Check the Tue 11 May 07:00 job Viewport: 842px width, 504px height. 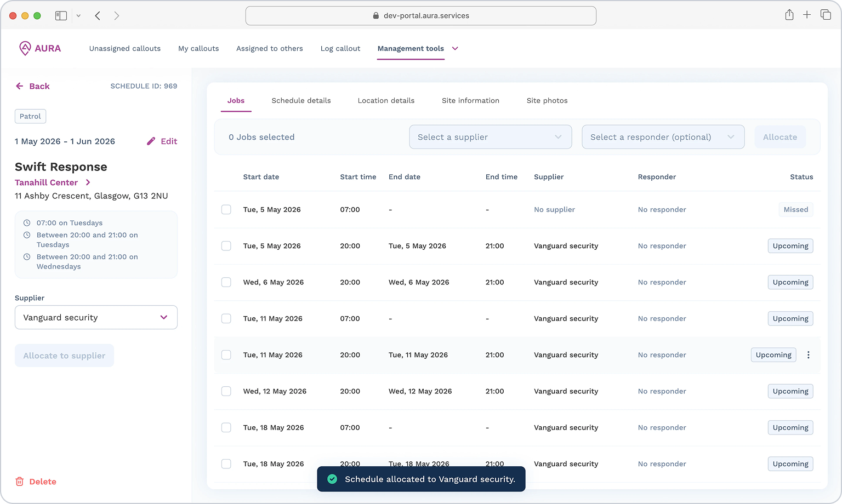point(226,318)
